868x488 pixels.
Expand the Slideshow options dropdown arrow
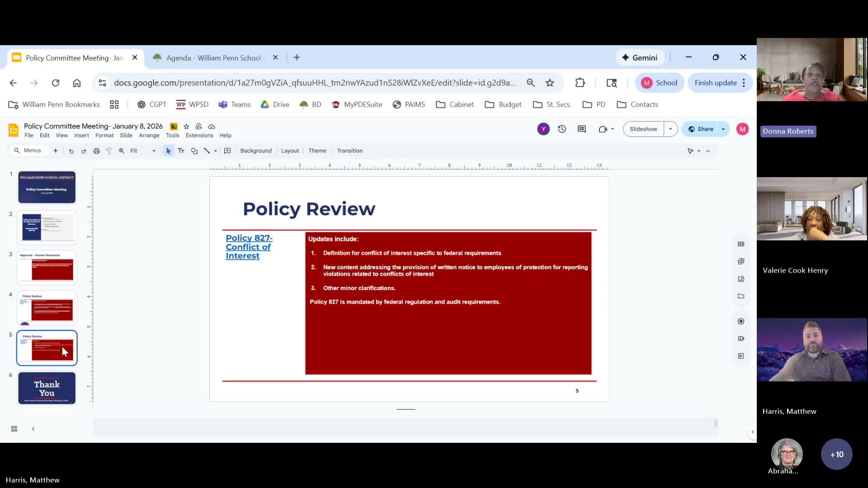[670, 129]
